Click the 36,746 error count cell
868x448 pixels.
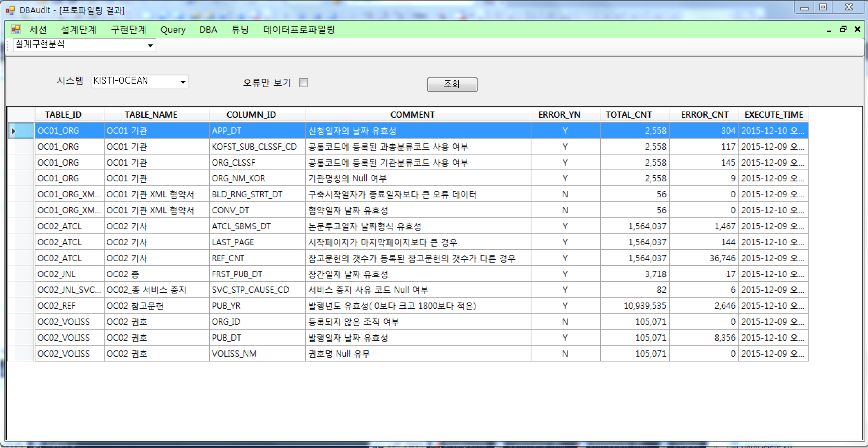[x=704, y=258]
